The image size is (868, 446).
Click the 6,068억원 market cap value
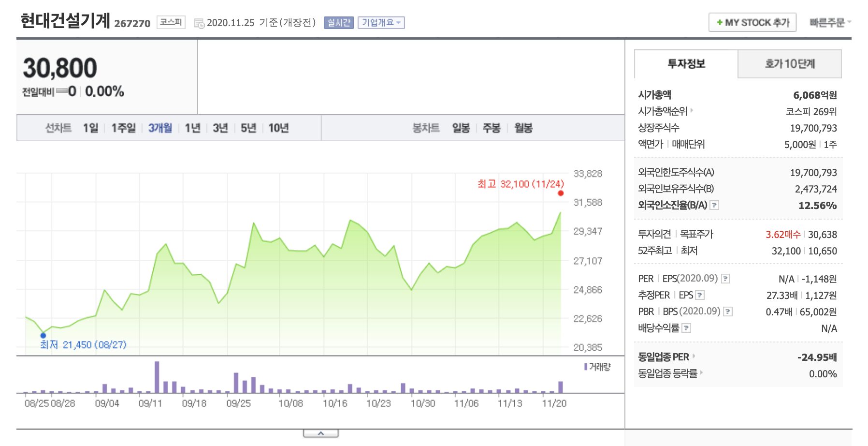(815, 95)
